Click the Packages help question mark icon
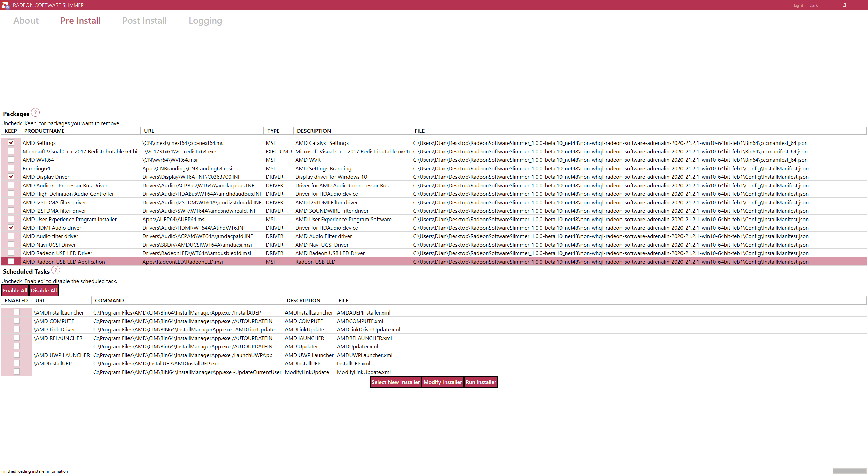Image resolution: width=868 pixels, height=475 pixels. coord(35,112)
